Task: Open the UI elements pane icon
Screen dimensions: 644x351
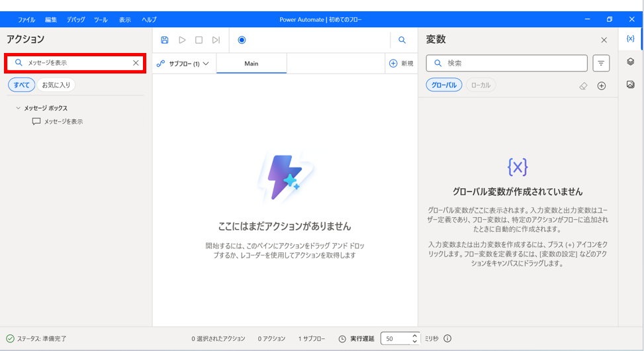Action: tap(630, 62)
